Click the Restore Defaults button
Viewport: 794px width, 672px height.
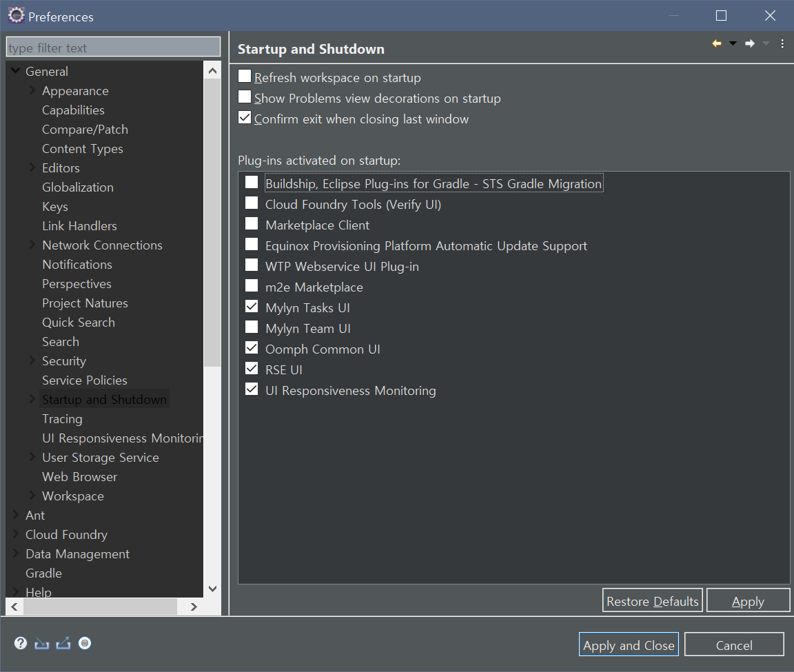pos(652,600)
